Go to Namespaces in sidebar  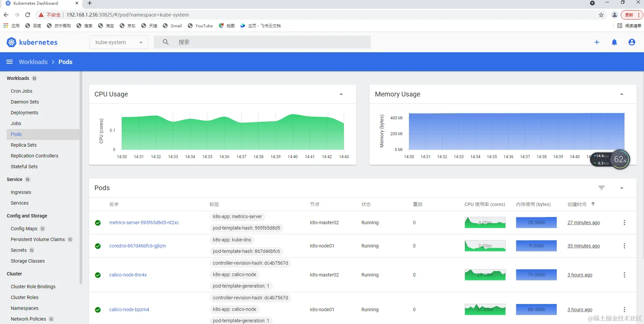pyautogui.click(x=25, y=308)
